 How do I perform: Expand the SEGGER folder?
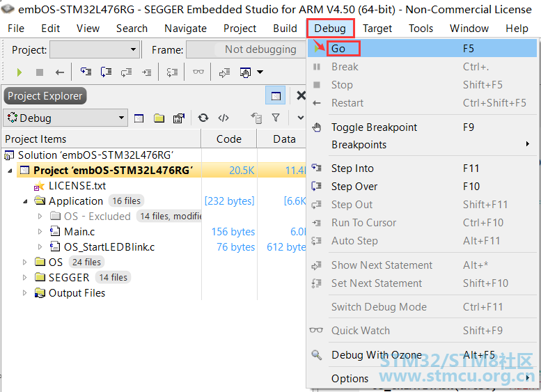[x=24, y=277]
